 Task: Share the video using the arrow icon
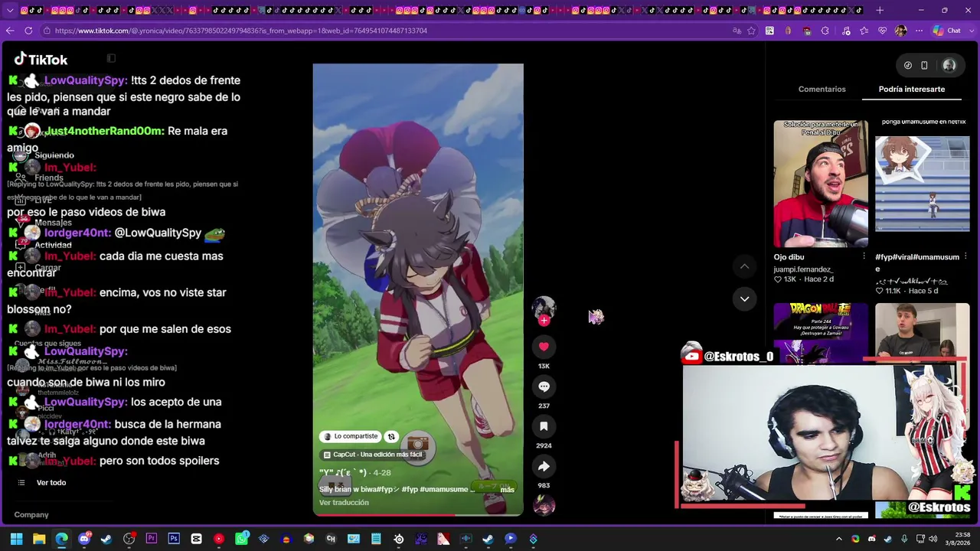point(544,466)
